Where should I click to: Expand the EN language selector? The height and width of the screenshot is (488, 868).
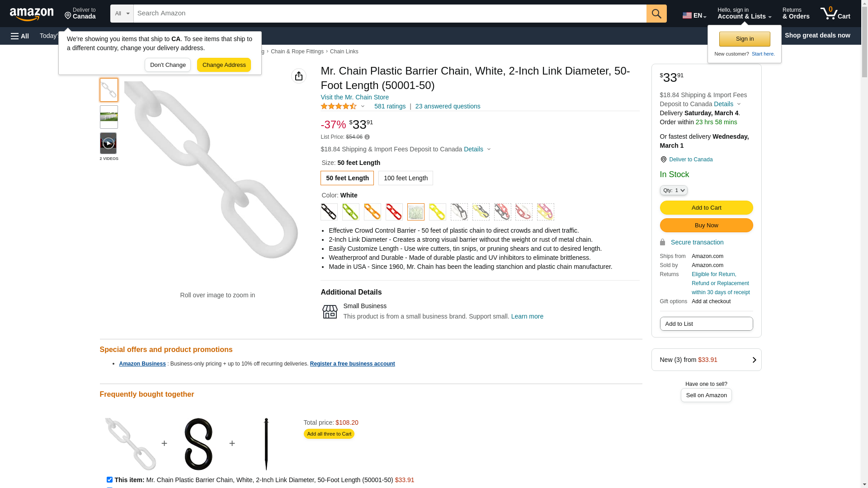point(694,15)
